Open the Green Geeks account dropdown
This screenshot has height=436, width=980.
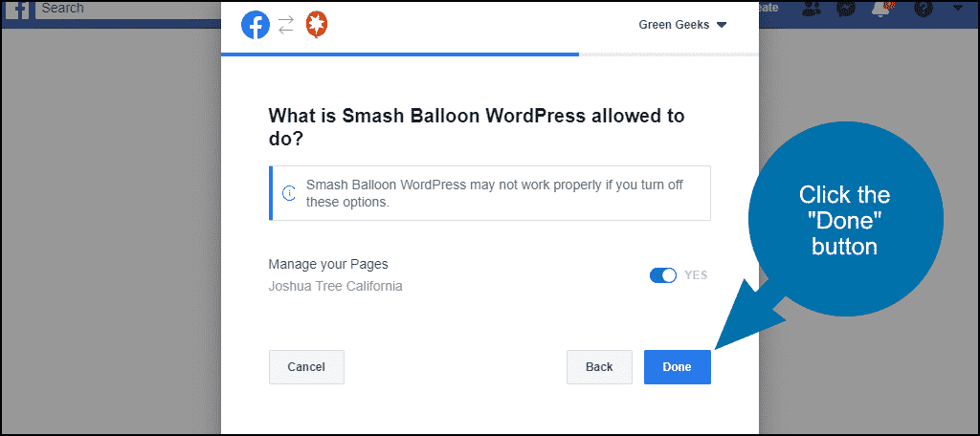click(x=681, y=25)
